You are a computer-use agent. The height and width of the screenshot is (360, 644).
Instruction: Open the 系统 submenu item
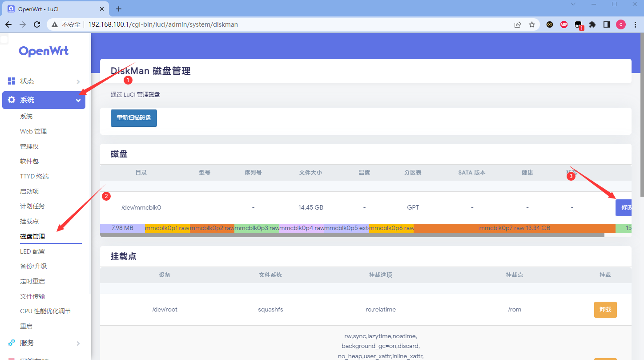point(26,116)
